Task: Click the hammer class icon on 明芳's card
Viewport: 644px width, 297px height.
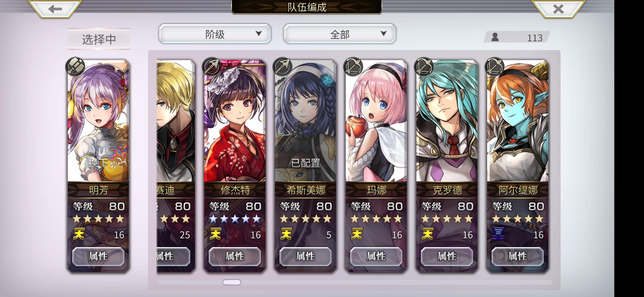Action: [75, 67]
